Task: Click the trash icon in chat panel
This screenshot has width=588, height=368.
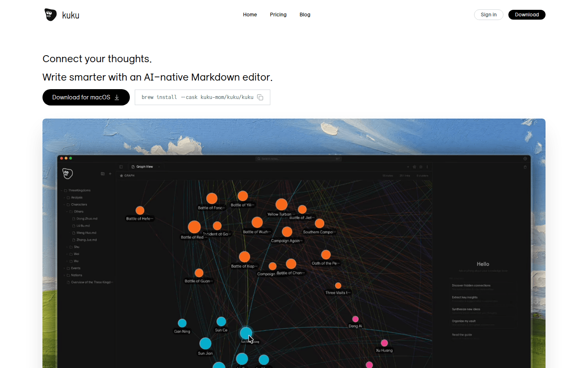Action: [525, 167]
